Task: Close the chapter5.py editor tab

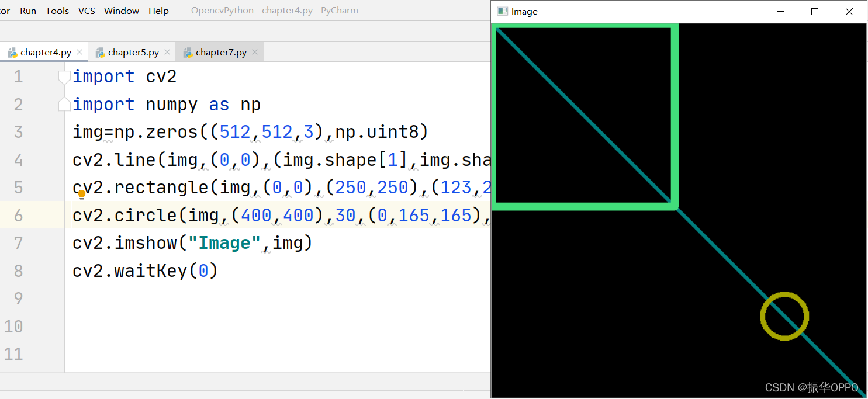Action: coord(167,53)
